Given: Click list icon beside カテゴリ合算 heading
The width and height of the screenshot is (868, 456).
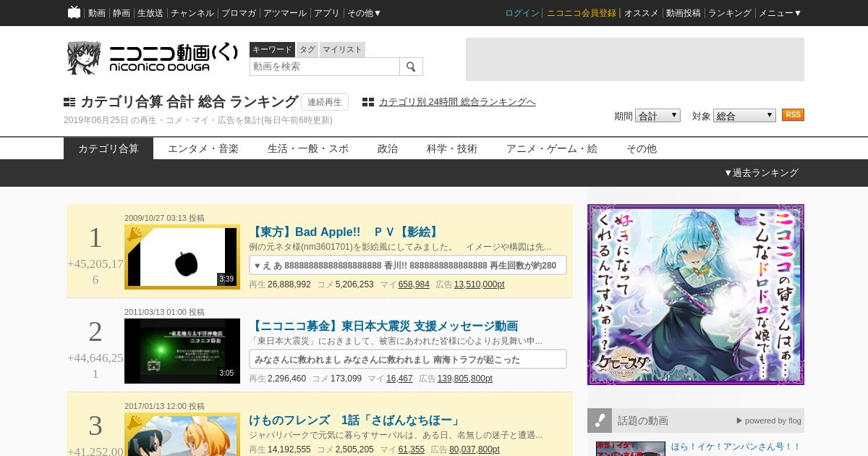Looking at the screenshot, I should (69, 102).
